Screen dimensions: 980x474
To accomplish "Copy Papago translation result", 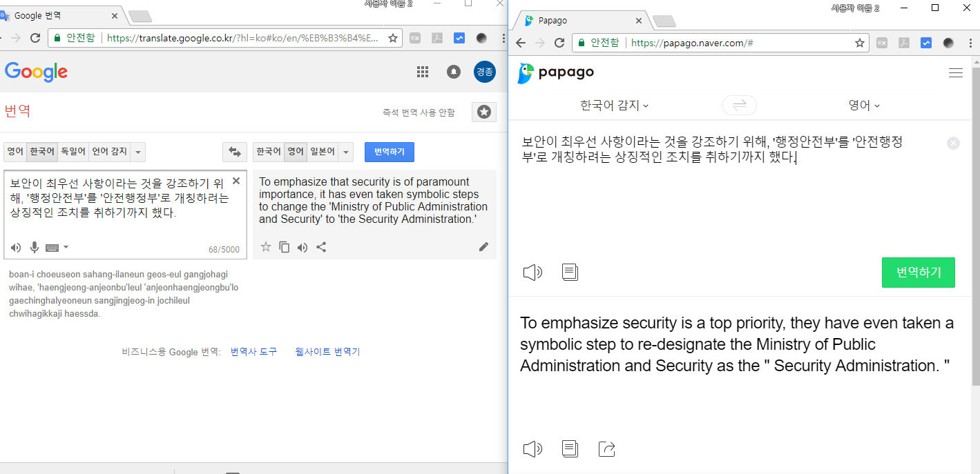I will 570,449.
